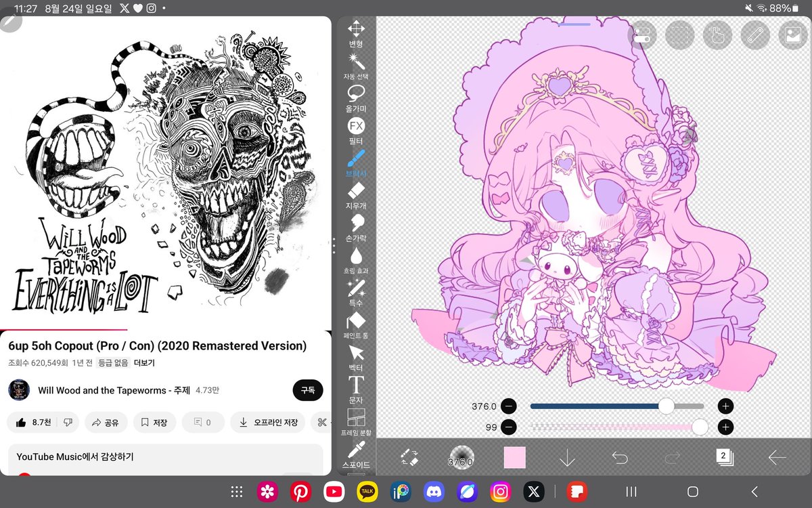Increase opacity with plus button on opacity row
Viewport: 812px width, 508px height.
click(x=725, y=427)
